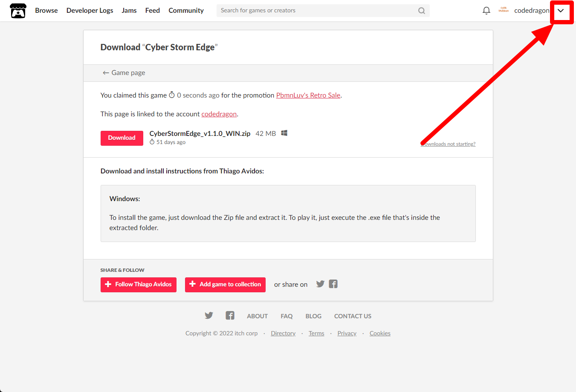Open footer Twitter icon
This screenshot has width=576, height=392.
[209, 316]
